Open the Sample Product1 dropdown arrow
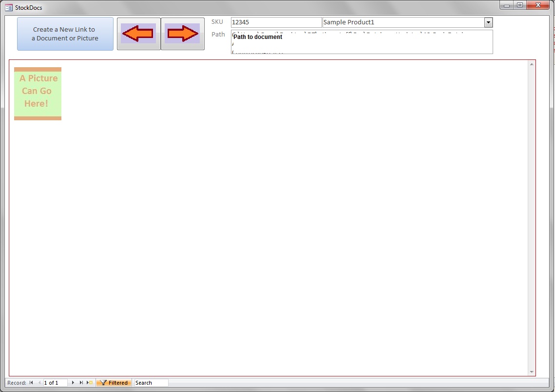 488,22
